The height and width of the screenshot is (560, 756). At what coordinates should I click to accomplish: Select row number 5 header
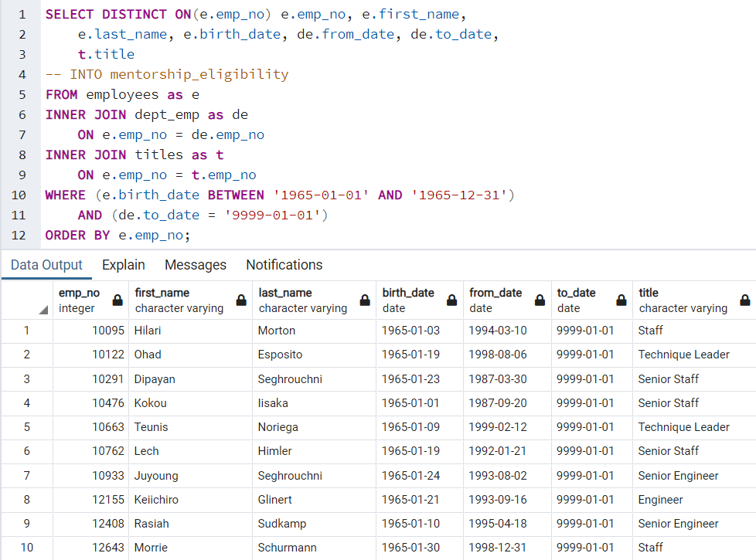click(27, 427)
